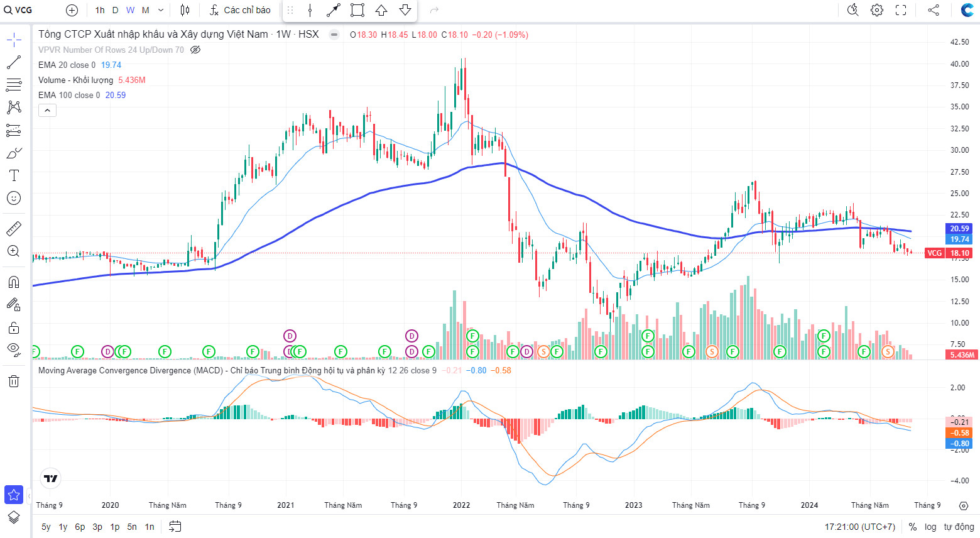Open indicators via 'Các chỉ báo'
This screenshot has width=980, height=538.
pos(239,10)
